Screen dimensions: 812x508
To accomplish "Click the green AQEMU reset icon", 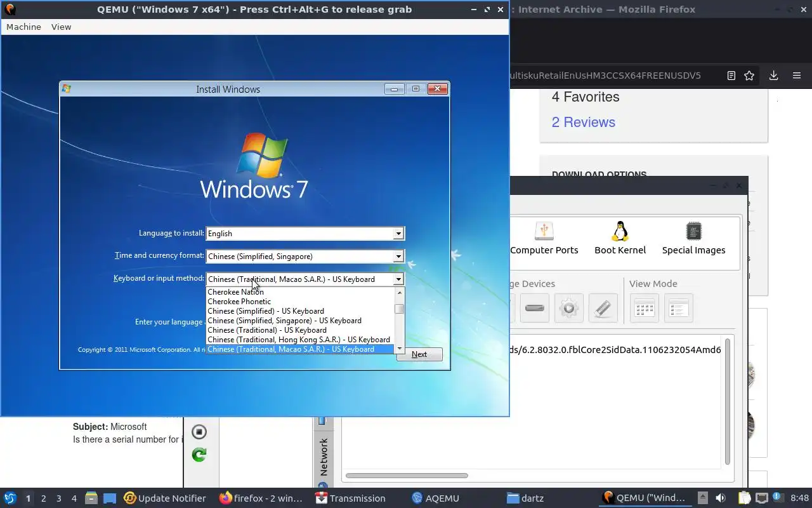I will [x=199, y=455].
